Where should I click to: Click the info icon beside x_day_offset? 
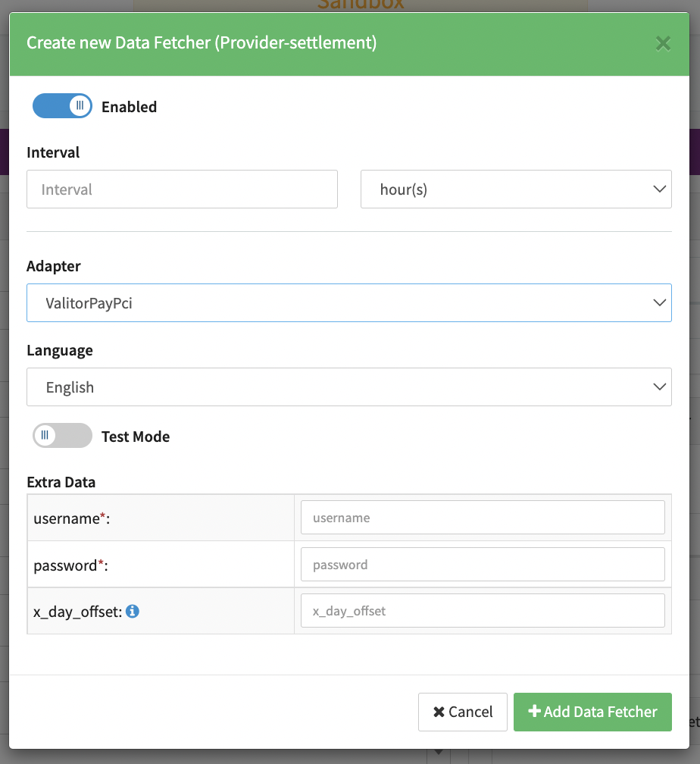133,611
